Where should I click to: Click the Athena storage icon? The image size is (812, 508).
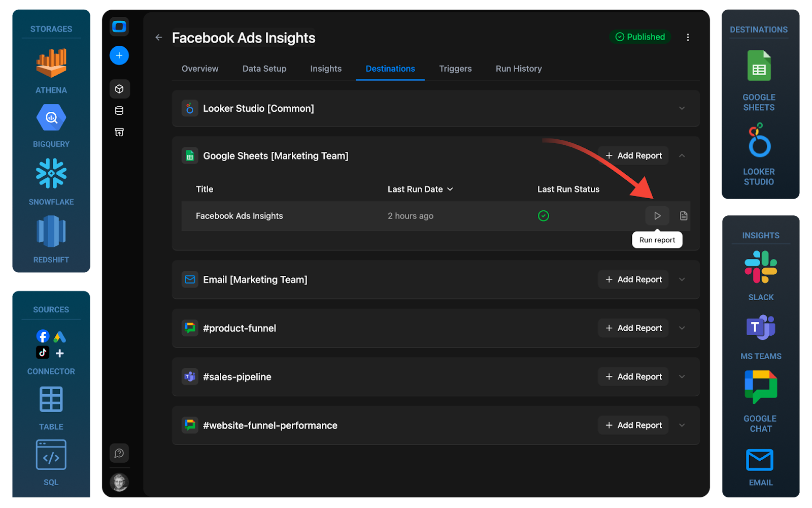click(x=51, y=63)
